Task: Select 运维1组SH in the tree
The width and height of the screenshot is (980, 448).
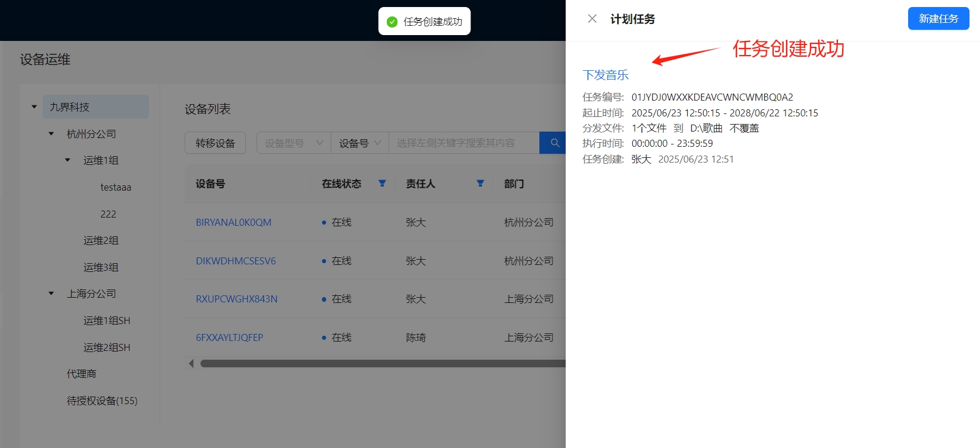Action: (x=106, y=321)
